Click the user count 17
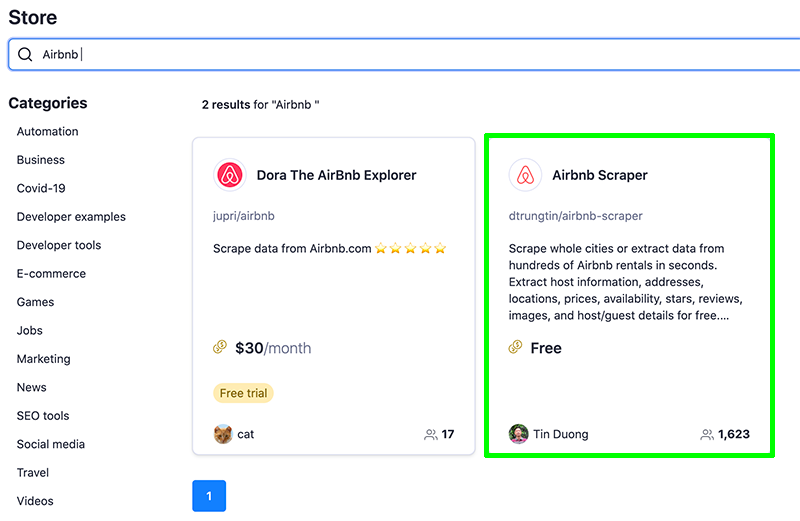The image size is (800, 521). point(448,434)
